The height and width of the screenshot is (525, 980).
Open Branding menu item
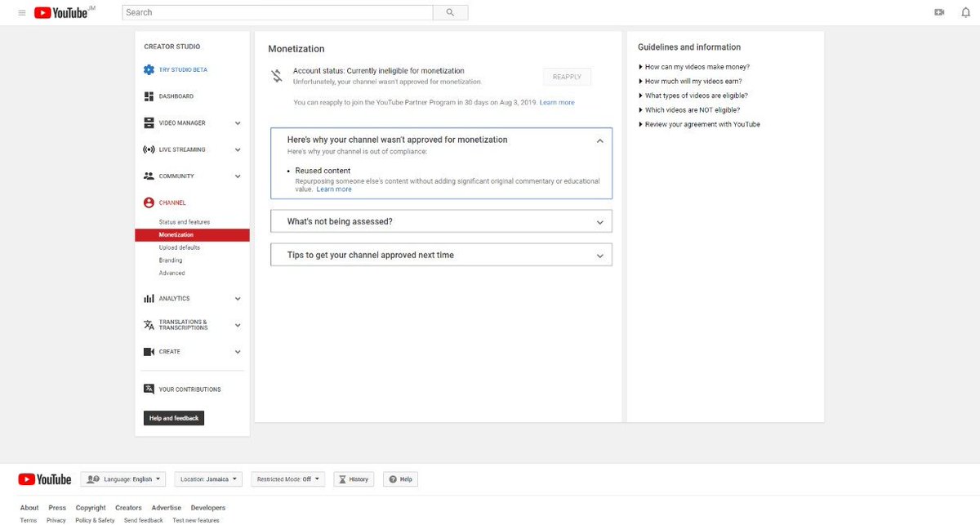[171, 260]
